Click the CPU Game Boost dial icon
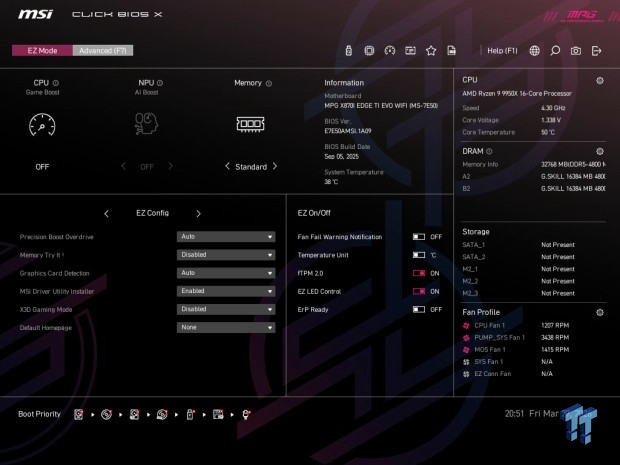Image resolution: width=620 pixels, height=465 pixels. (x=42, y=125)
